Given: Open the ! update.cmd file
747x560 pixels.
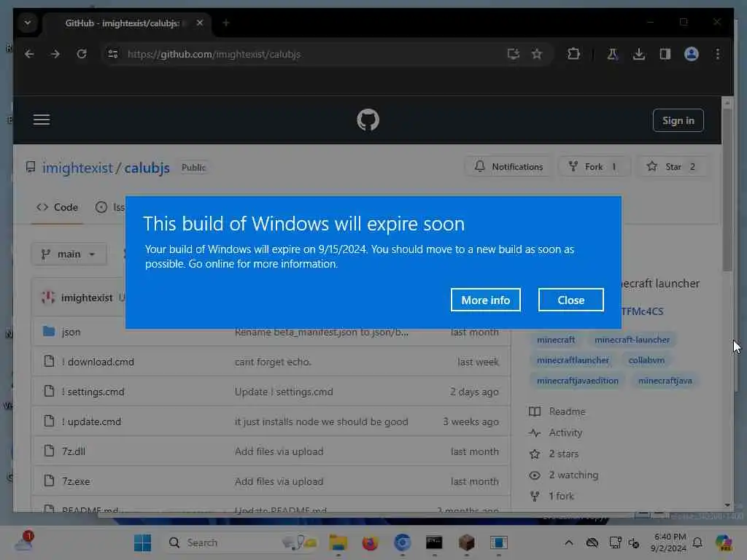Looking at the screenshot, I should tap(91, 422).
